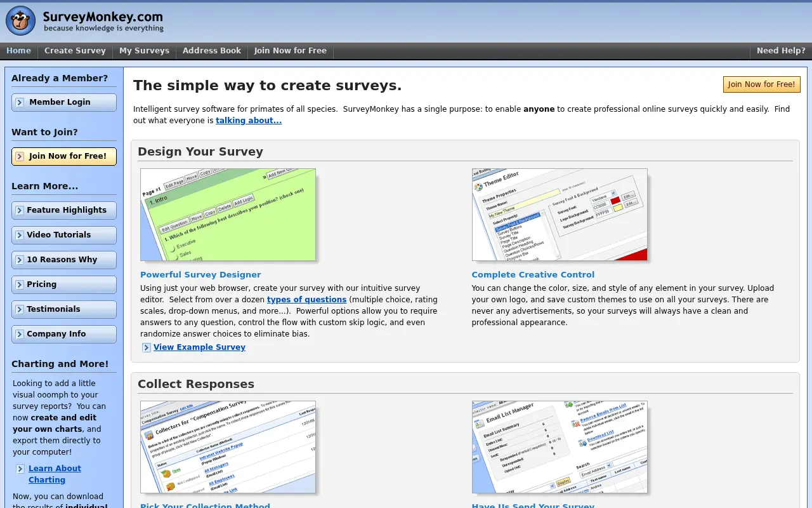Click the Company Info sidebar button text
Screen dimensions: 812x508
click(x=56, y=334)
